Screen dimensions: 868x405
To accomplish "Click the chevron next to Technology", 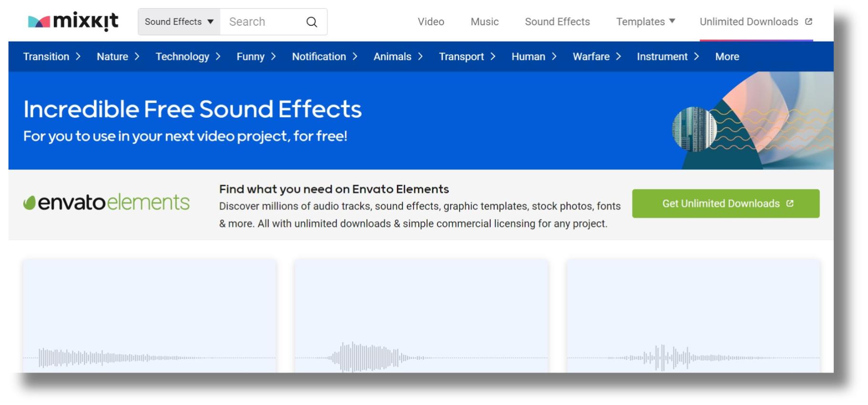I will point(218,57).
